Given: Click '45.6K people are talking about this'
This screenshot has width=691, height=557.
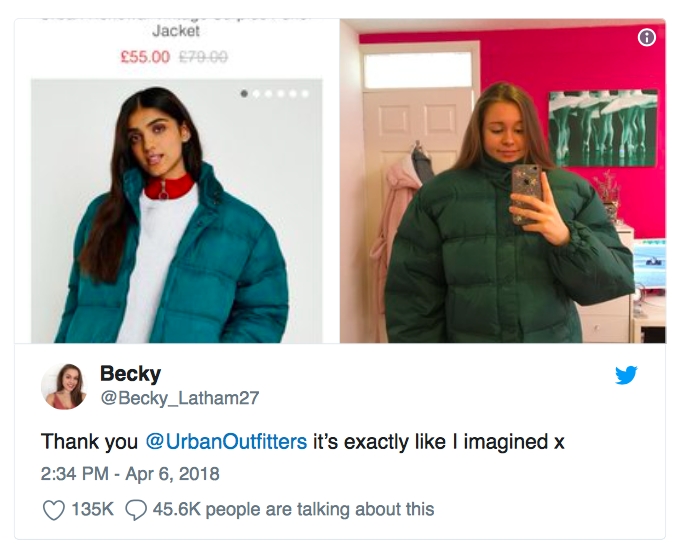Looking at the screenshot, I should click(293, 509).
